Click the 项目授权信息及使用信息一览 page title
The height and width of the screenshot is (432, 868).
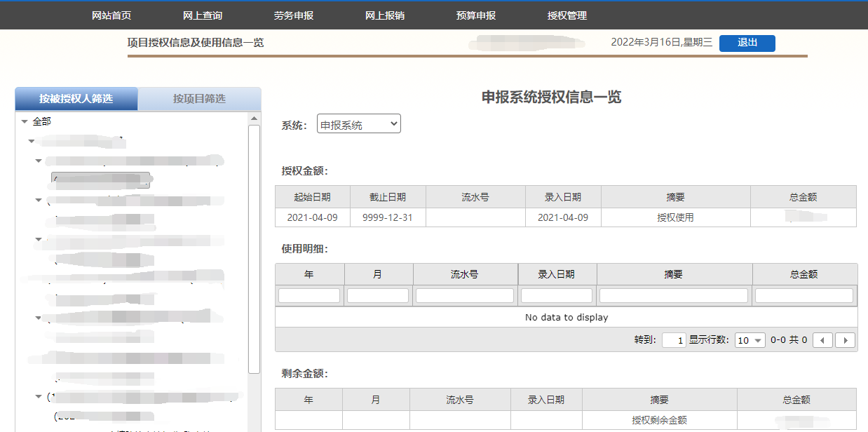pyautogui.click(x=196, y=42)
